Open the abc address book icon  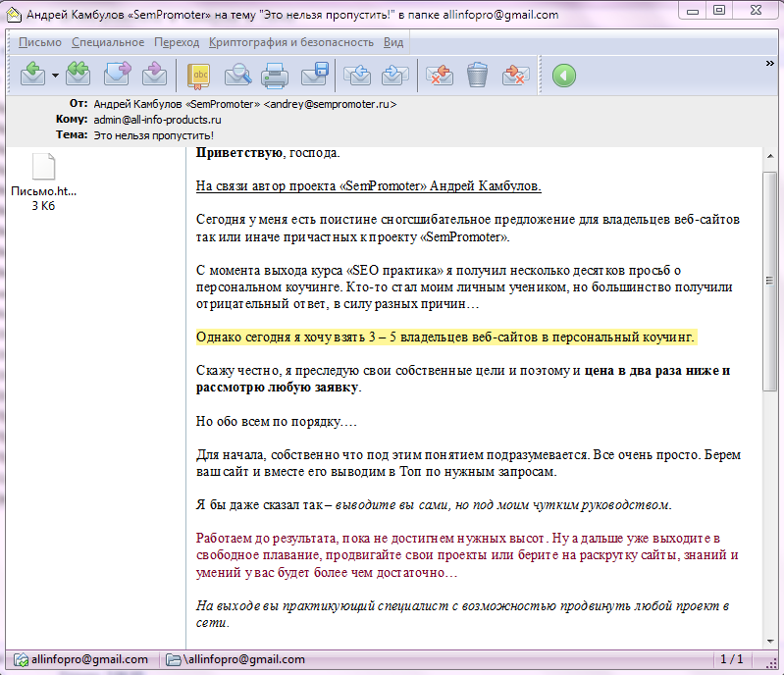198,76
